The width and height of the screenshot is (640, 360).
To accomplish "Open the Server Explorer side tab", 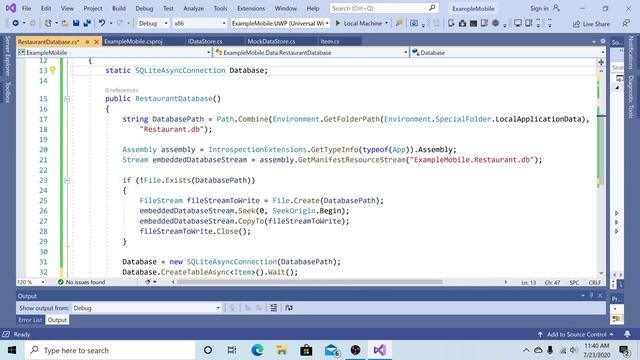I will tap(7, 56).
